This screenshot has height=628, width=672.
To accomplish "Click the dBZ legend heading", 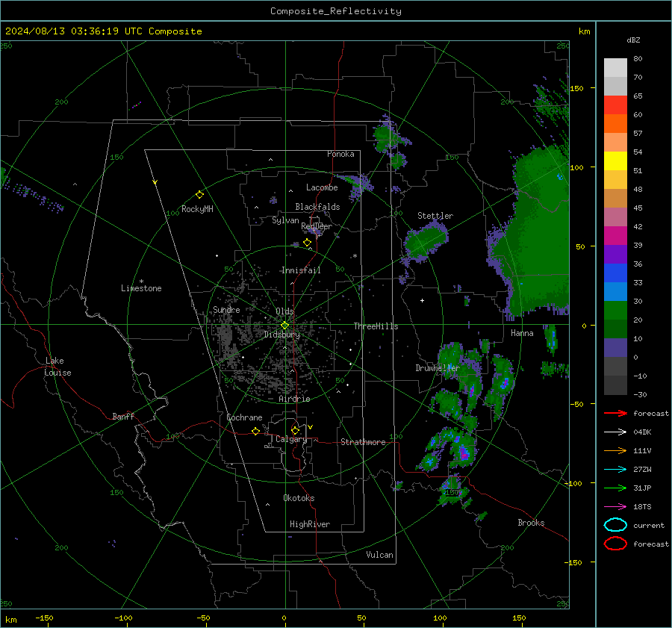I will tap(633, 40).
